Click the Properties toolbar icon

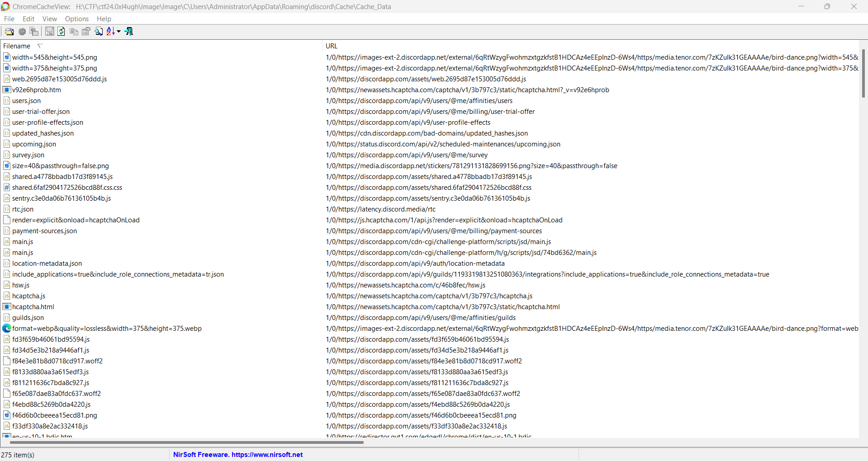pyautogui.click(x=86, y=31)
